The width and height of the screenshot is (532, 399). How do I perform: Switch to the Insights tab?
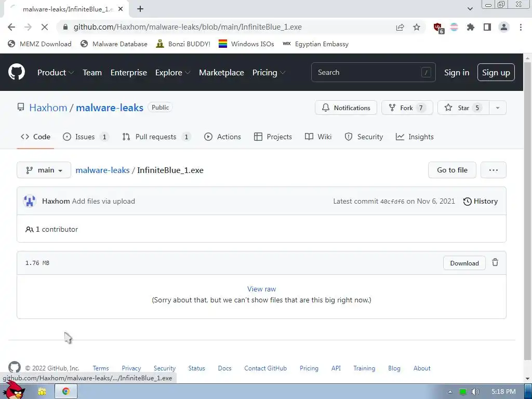click(x=415, y=137)
